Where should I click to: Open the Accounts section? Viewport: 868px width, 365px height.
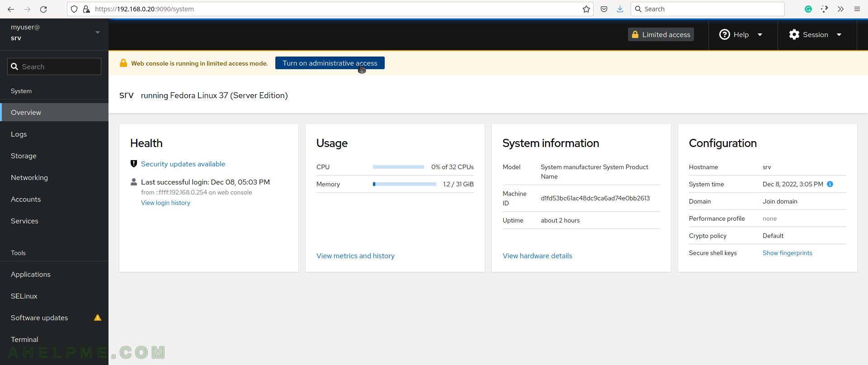point(54,199)
